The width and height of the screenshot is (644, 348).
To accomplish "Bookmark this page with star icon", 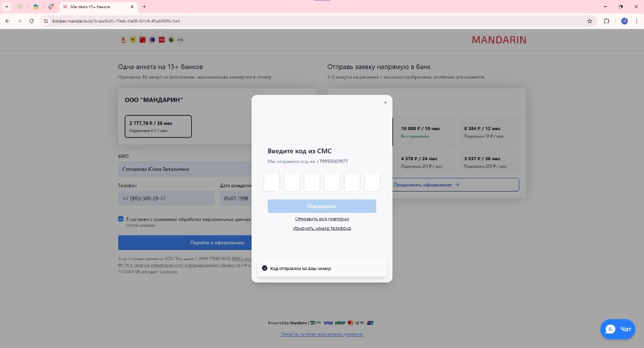I will [589, 21].
